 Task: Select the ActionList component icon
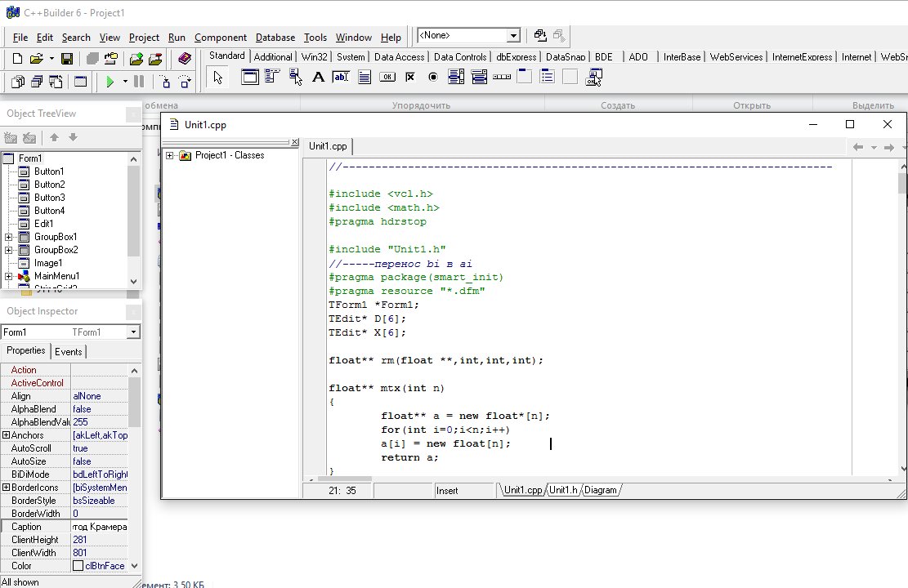594,77
